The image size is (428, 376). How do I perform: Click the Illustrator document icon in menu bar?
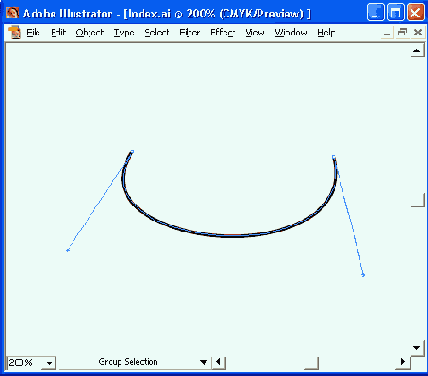pyautogui.click(x=14, y=33)
